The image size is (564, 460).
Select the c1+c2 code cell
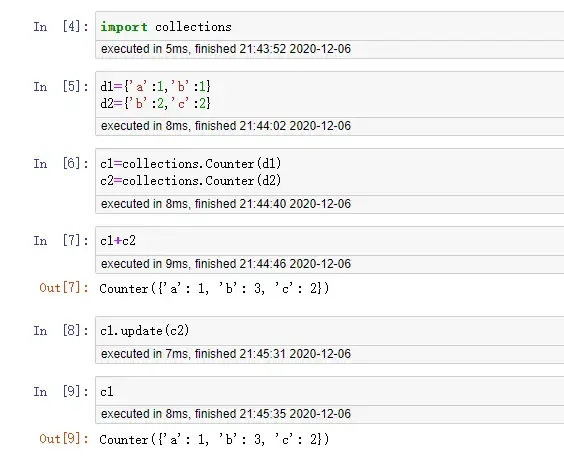pyautogui.click(x=329, y=241)
